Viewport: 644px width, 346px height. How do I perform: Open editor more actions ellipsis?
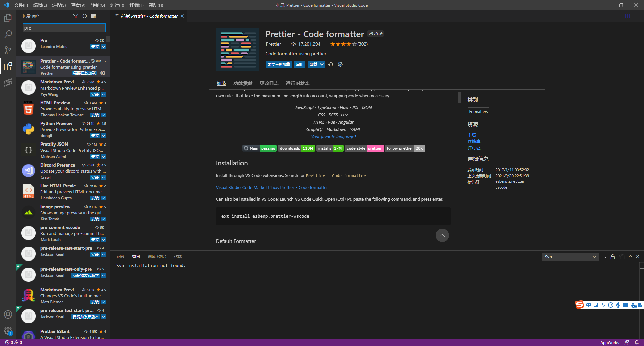point(636,16)
